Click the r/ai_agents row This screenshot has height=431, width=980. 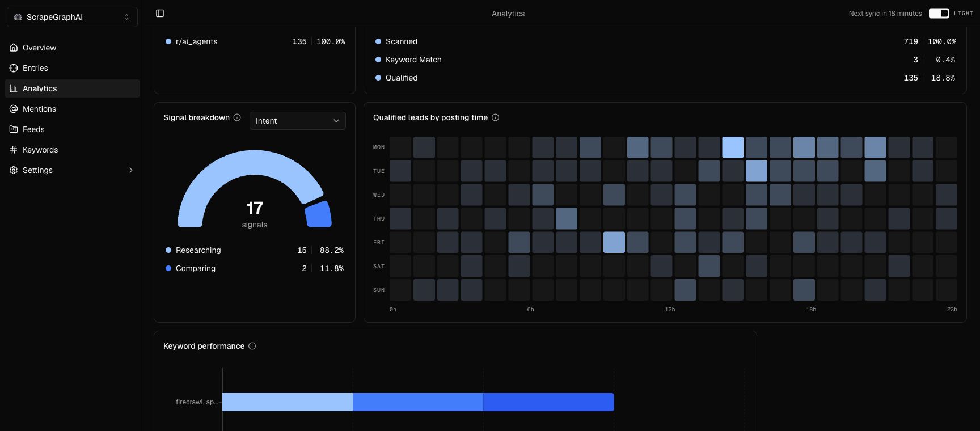[x=255, y=41]
